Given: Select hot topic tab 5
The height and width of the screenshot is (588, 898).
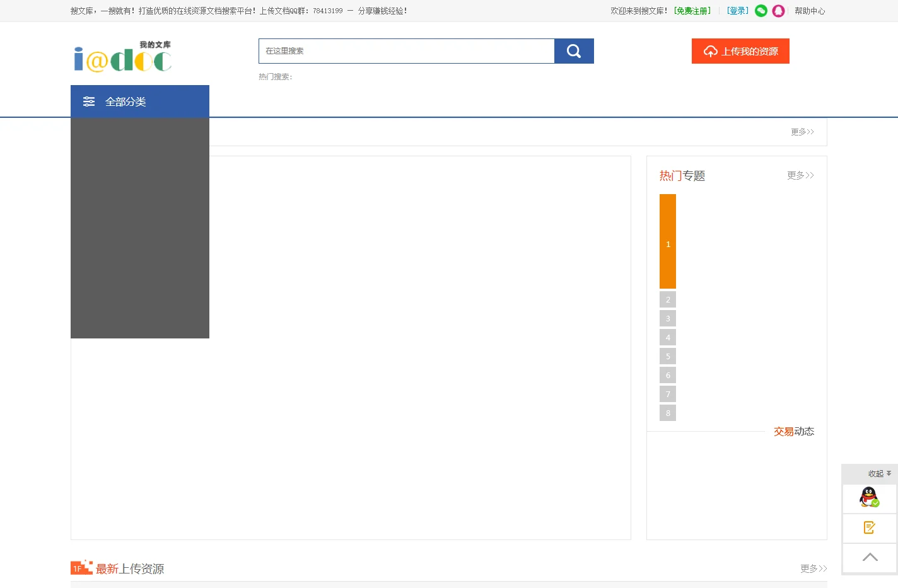Looking at the screenshot, I should pos(668,356).
